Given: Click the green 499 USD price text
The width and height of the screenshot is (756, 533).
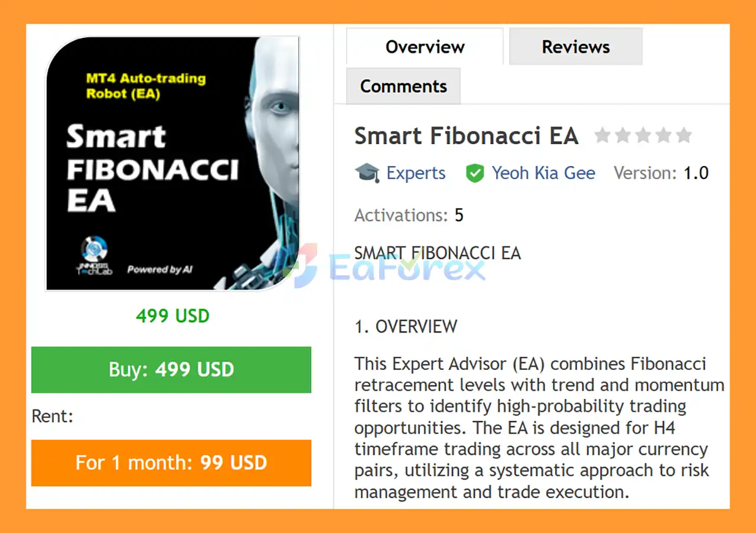Looking at the screenshot, I should (172, 316).
